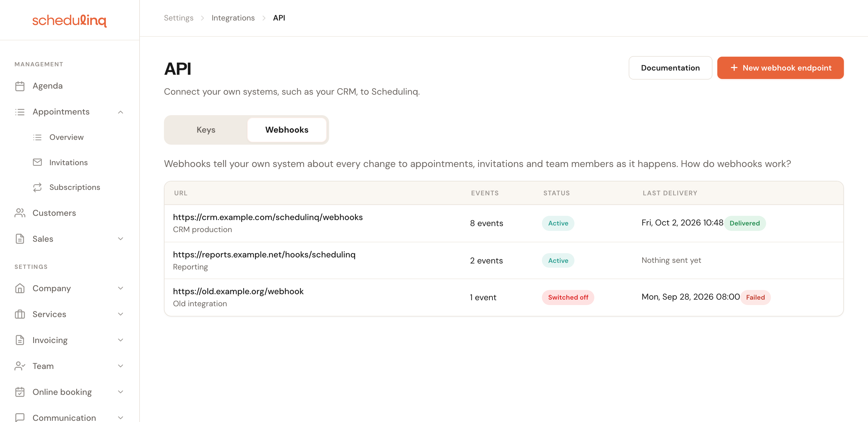Click New webhook endpoint button

coord(780,68)
